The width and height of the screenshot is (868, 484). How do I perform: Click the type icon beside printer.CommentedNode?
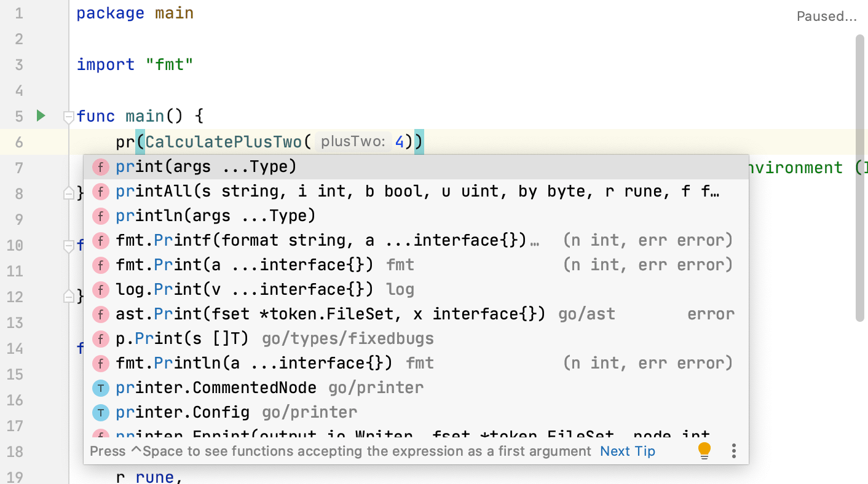(x=100, y=388)
